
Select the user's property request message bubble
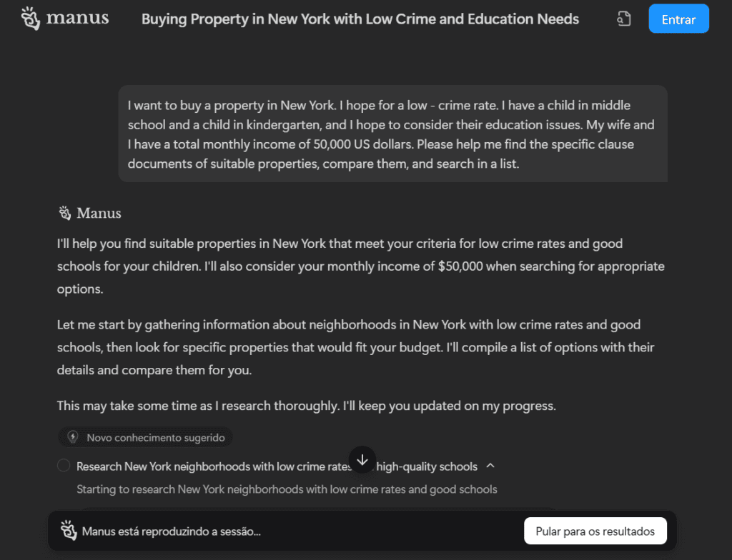click(x=392, y=134)
